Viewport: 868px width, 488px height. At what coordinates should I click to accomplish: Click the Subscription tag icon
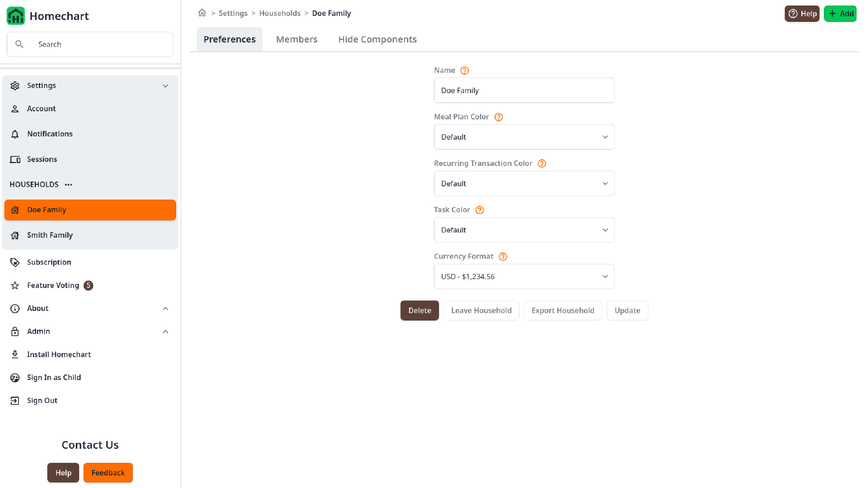14,262
